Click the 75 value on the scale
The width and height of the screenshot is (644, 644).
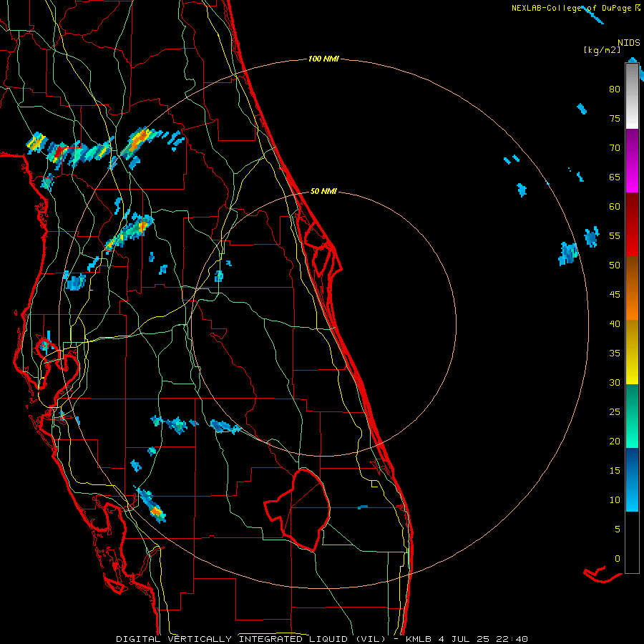click(x=615, y=118)
